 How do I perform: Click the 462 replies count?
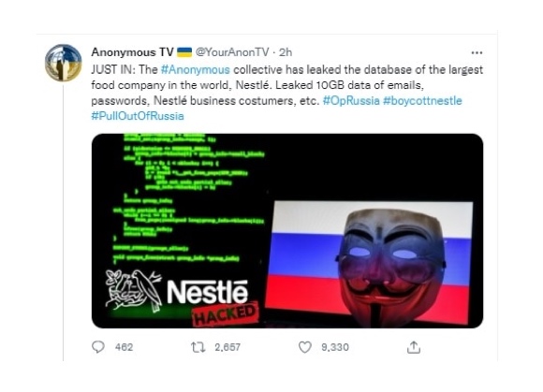pos(124,347)
